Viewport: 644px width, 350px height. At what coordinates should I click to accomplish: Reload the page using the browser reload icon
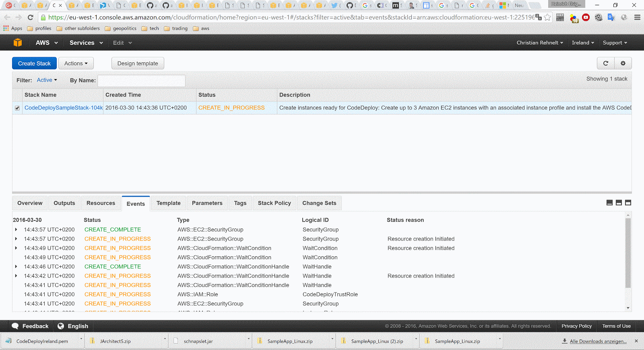click(x=30, y=17)
